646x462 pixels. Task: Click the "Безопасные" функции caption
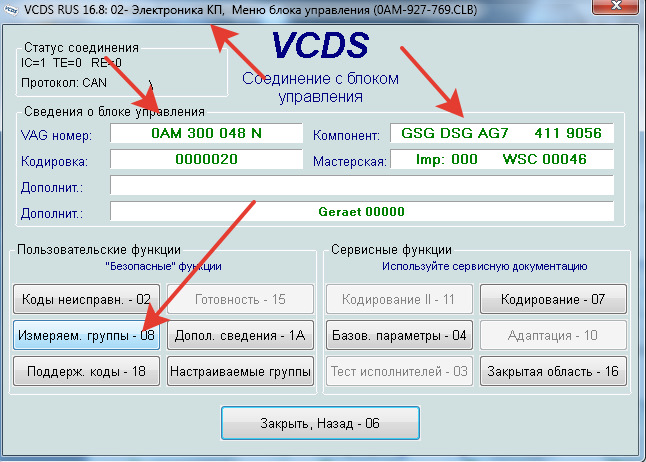pos(164,266)
